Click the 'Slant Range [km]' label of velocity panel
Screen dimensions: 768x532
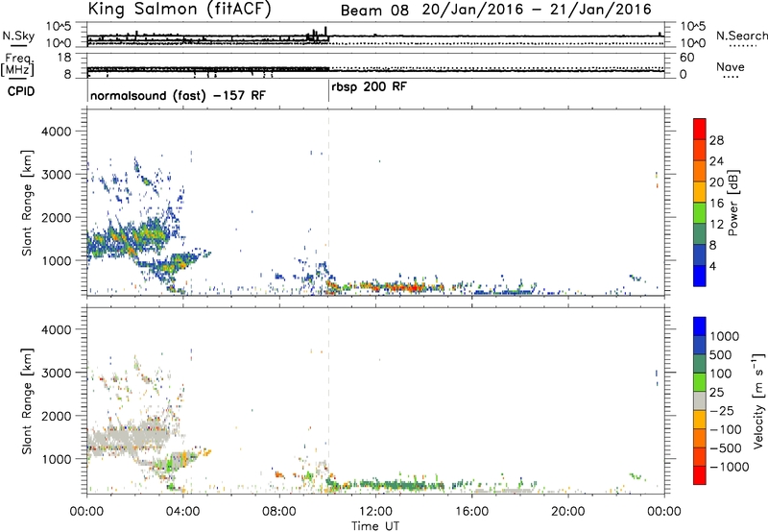[x=26, y=400]
